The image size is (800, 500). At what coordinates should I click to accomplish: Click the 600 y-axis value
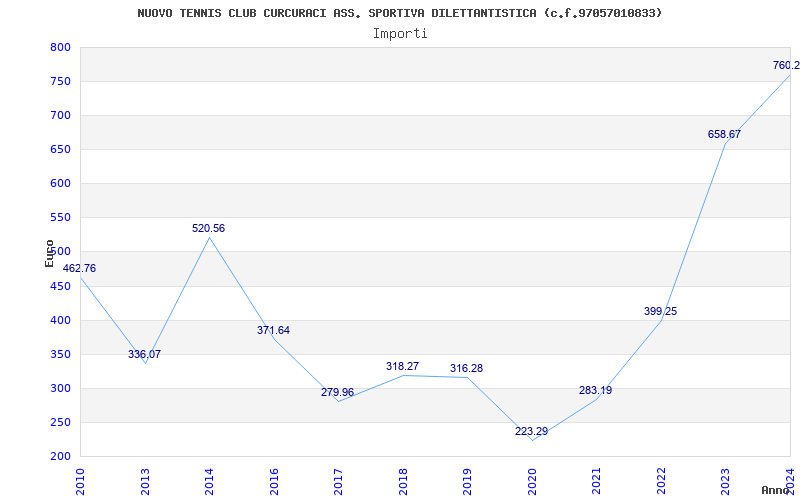click(x=60, y=184)
